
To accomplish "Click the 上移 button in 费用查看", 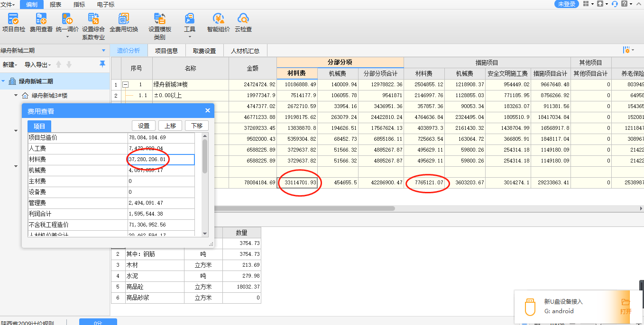I will (170, 126).
